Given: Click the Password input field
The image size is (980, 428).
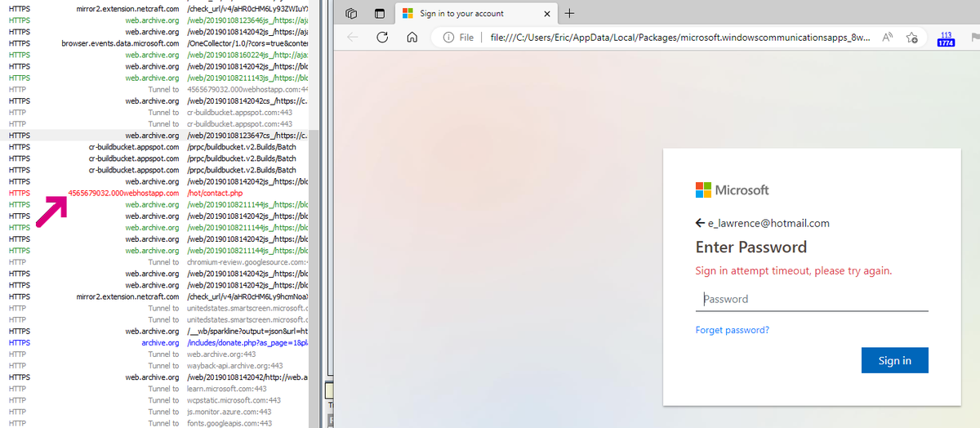Looking at the screenshot, I should [812, 300].
